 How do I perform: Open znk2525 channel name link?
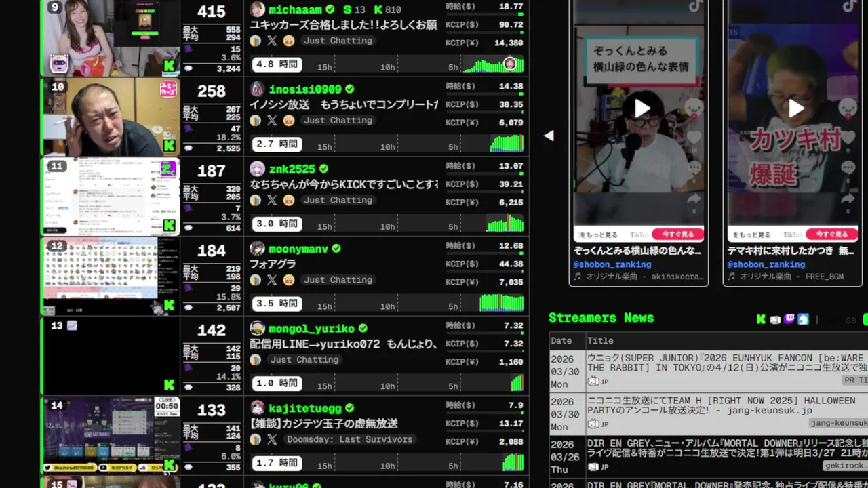292,169
